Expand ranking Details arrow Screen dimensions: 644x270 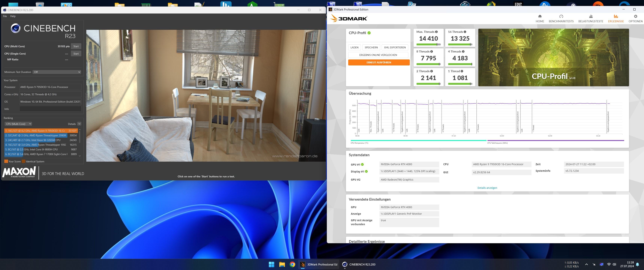[79, 124]
